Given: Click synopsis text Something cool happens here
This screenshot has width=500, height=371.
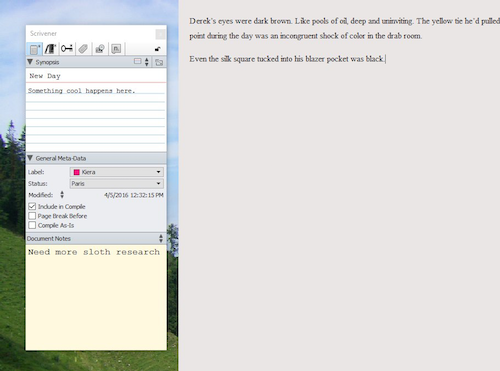Looking at the screenshot, I should click(x=81, y=91).
